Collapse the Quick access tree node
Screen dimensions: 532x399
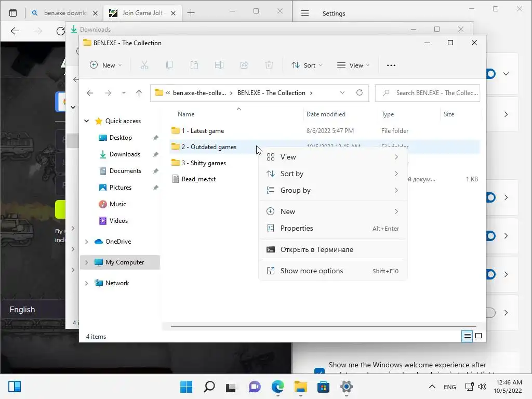tap(87, 121)
